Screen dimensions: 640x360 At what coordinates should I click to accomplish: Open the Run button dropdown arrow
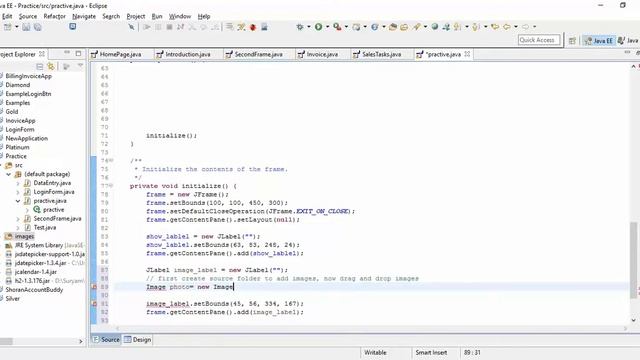click(x=327, y=27)
